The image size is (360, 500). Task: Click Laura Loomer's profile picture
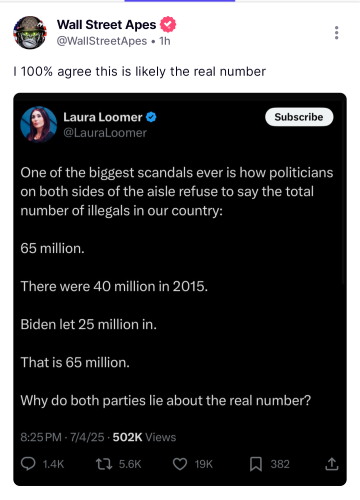(x=39, y=124)
